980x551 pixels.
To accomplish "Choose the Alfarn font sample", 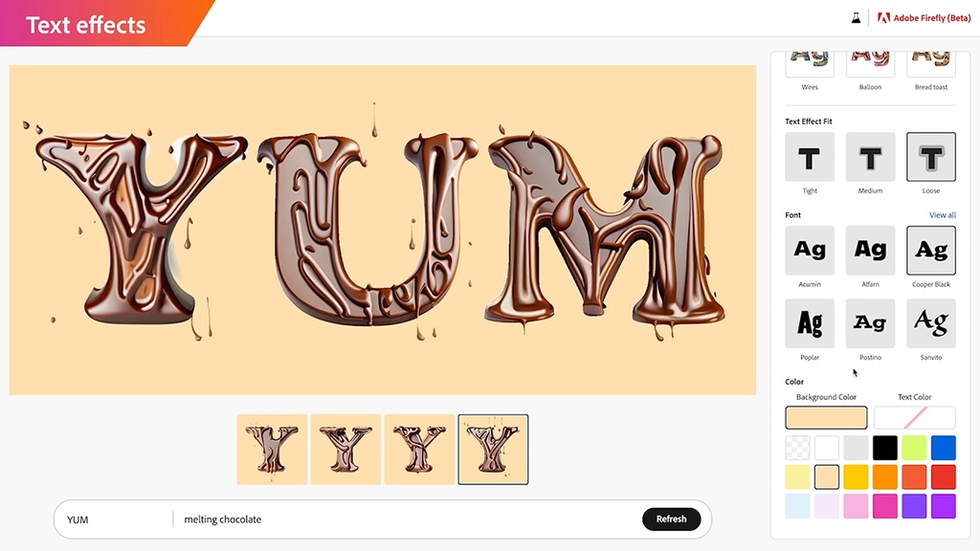I will click(x=870, y=251).
